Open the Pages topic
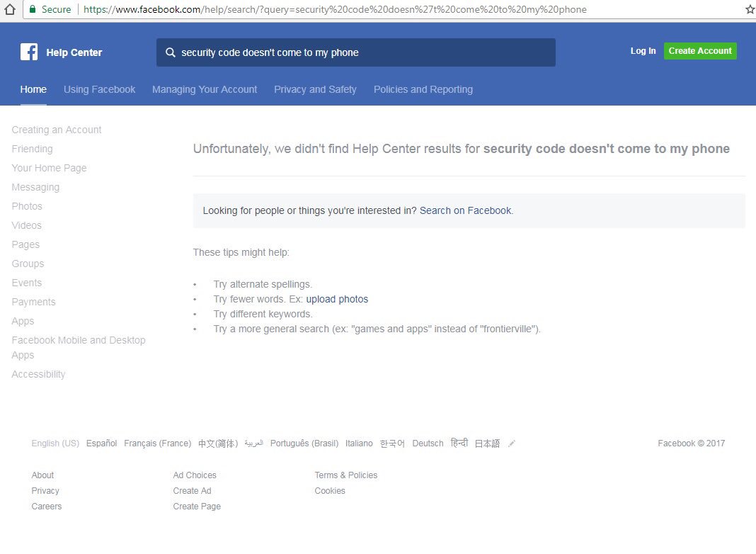756x554 pixels. (25, 244)
